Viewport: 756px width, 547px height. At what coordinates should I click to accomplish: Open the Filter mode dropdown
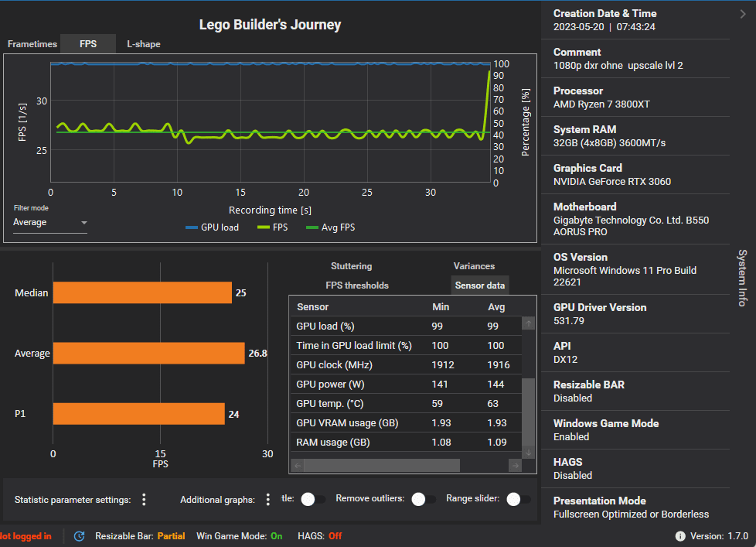pyautogui.click(x=50, y=222)
